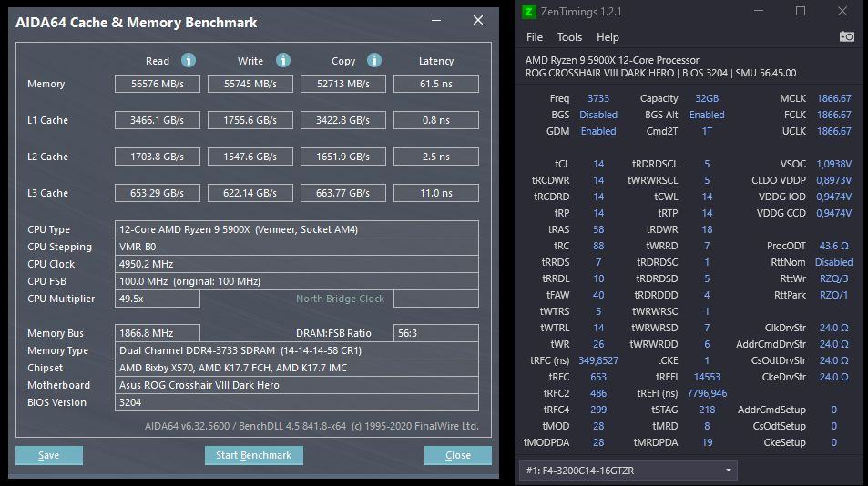The height and width of the screenshot is (486, 868).
Task: Click the L1 Cache Copy value 3422.8 GB/s
Action: pyautogui.click(x=343, y=120)
